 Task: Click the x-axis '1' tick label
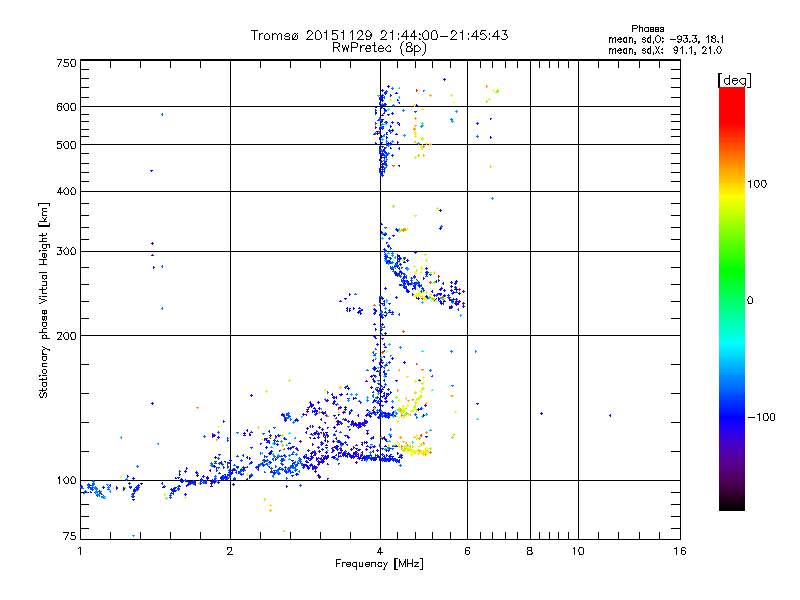point(80,551)
